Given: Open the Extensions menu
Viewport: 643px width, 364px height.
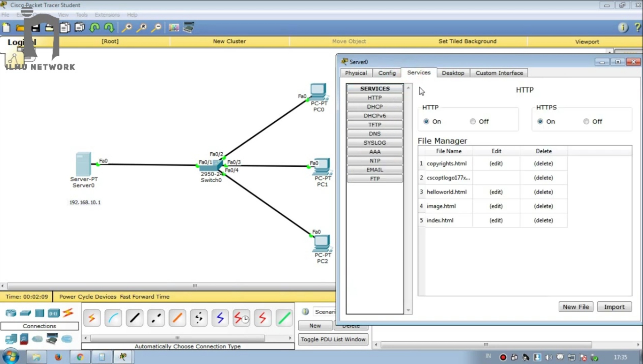Looking at the screenshot, I should pos(107,15).
